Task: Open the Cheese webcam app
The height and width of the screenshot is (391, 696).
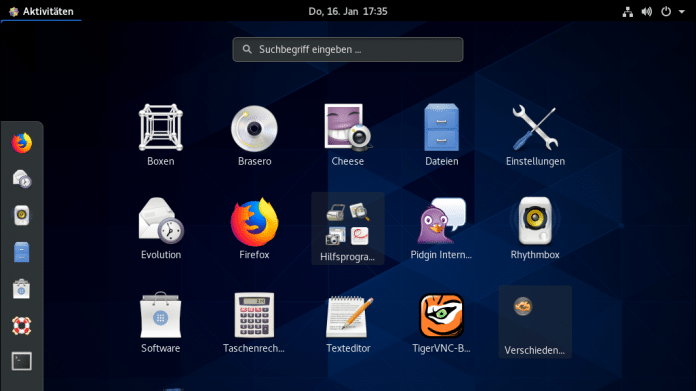Action: coord(348,135)
